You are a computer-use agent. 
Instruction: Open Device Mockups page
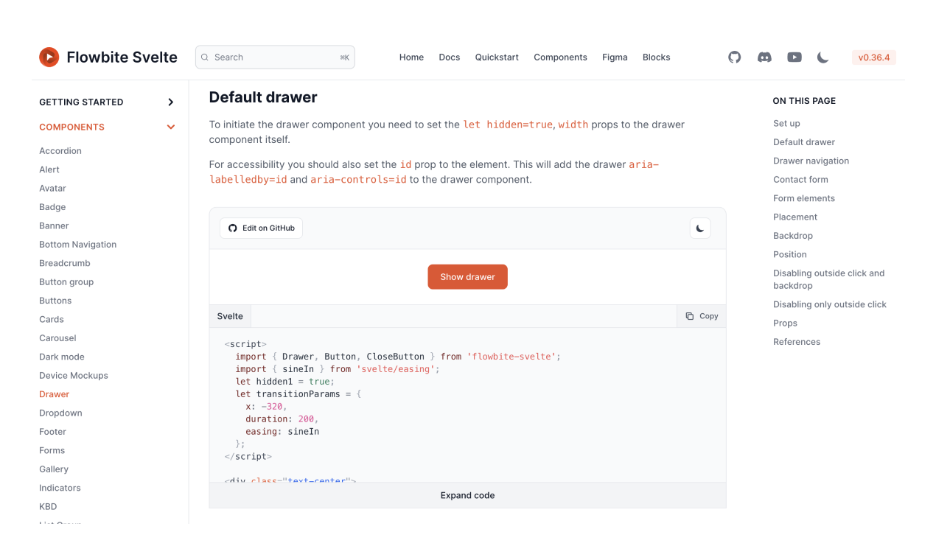[x=74, y=376]
